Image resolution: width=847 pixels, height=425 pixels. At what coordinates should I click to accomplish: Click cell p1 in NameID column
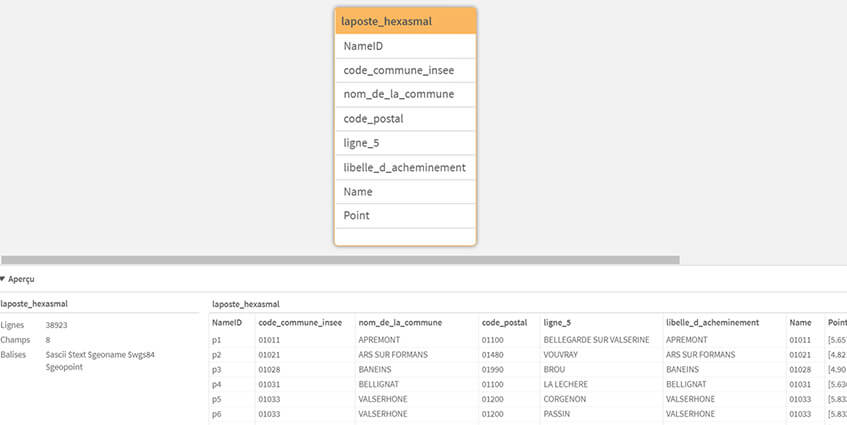click(217, 340)
